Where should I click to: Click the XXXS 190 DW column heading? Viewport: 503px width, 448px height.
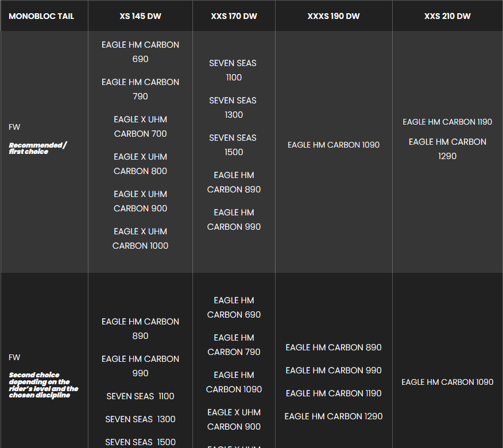334,16
